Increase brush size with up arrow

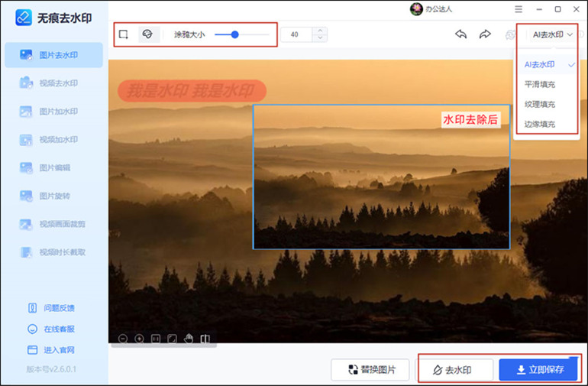320,31
